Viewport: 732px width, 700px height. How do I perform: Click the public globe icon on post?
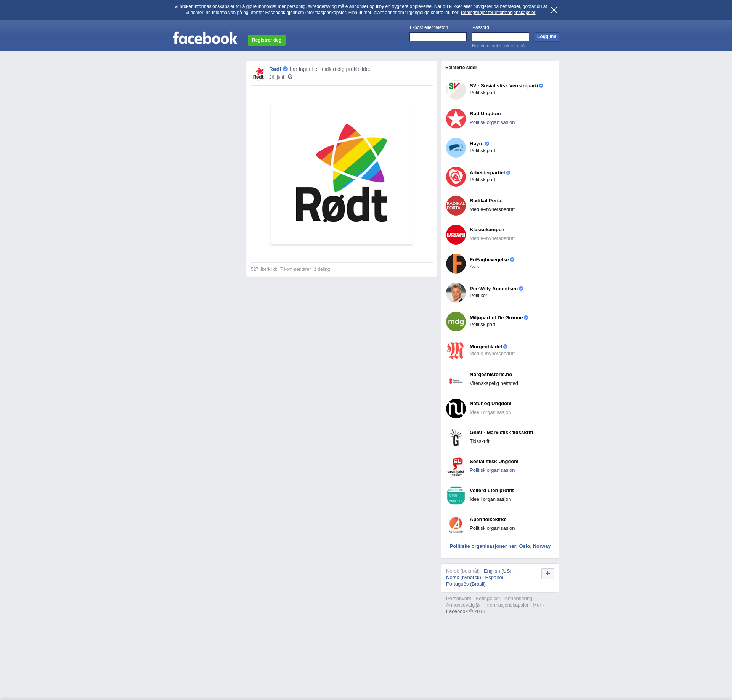pyautogui.click(x=290, y=77)
